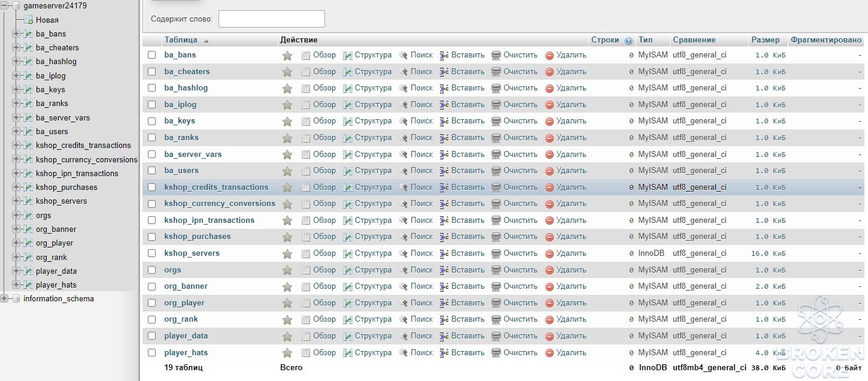The image size is (868, 381).
Task: Click Очистить for ba_users
Action: [x=520, y=171]
